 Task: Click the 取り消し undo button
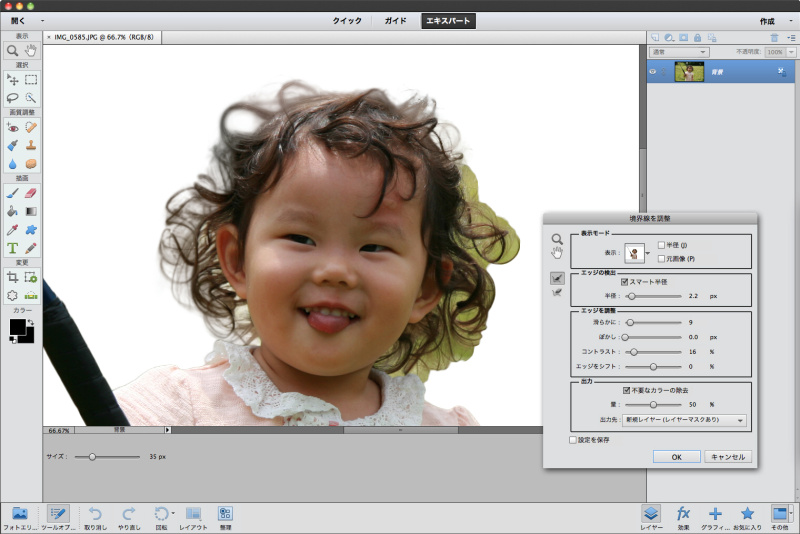[x=95, y=518]
